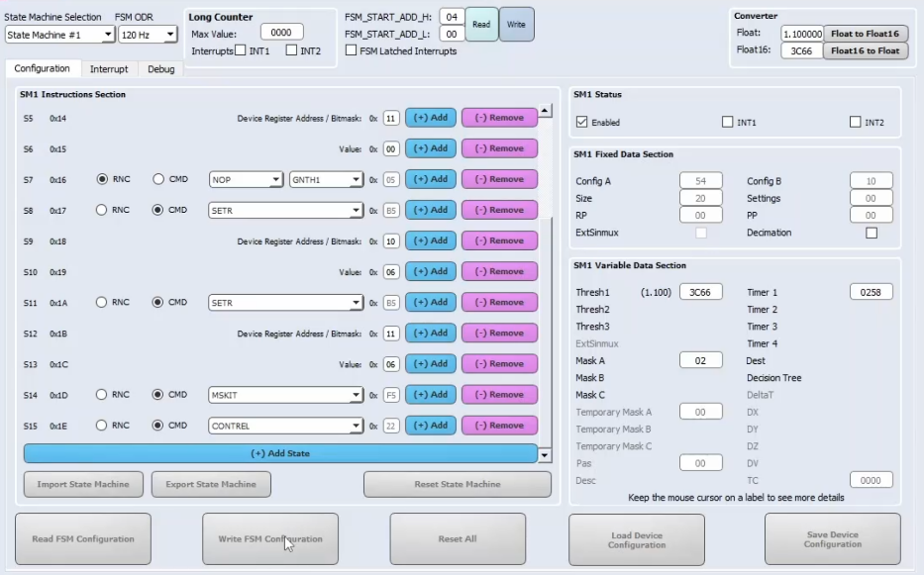Click the S10 Value field

pyautogui.click(x=391, y=271)
